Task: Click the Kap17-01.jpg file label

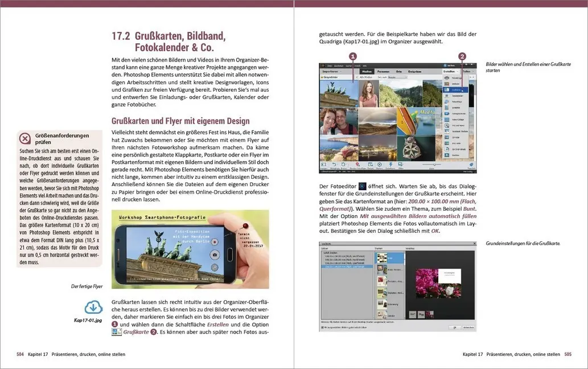Action: pos(88,320)
